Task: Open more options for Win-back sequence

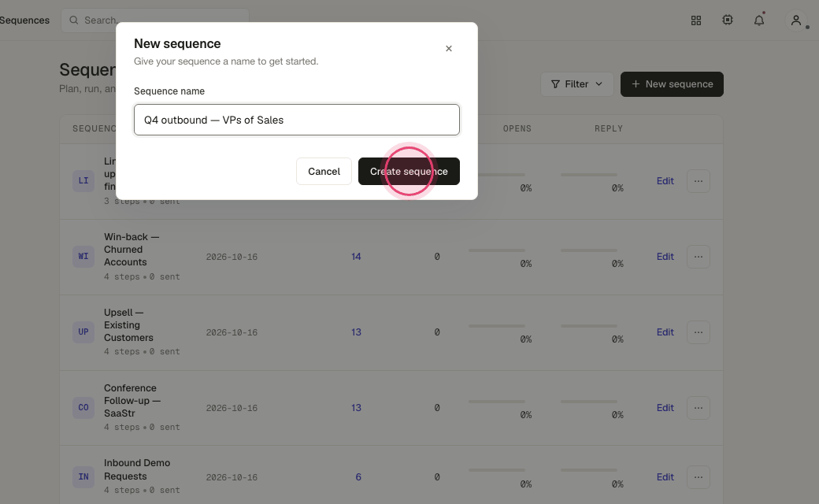Action: (699, 257)
